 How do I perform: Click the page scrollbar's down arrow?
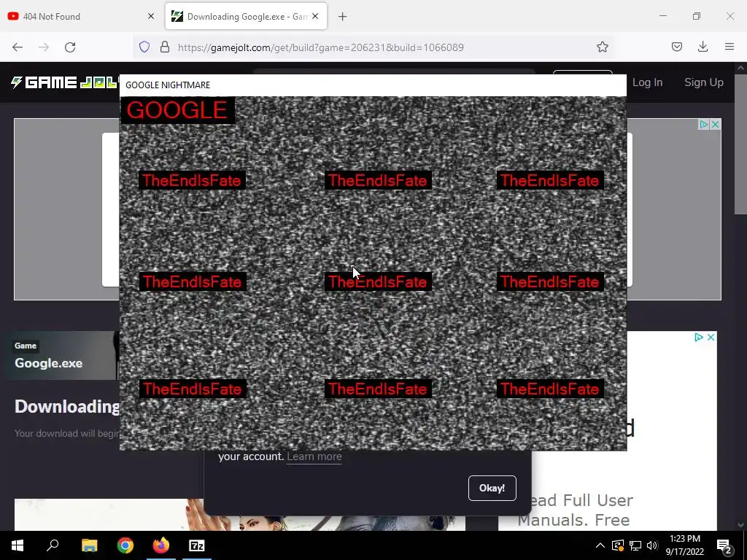pyautogui.click(x=740, y=525)
